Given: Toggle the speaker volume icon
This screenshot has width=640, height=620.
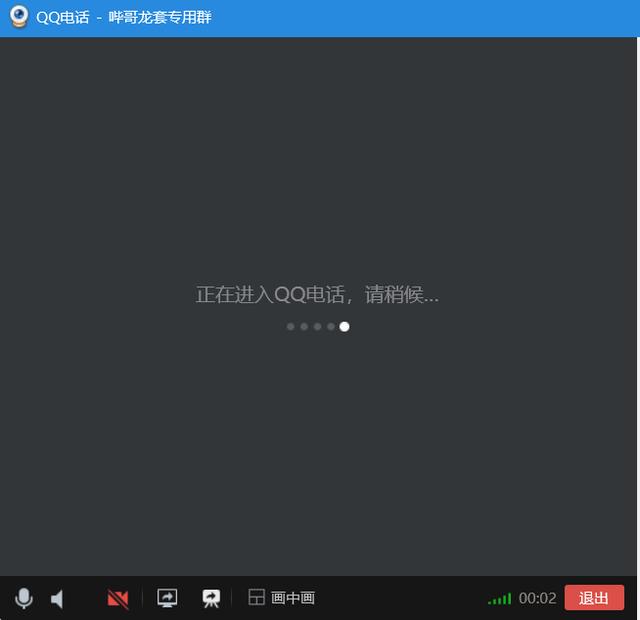Looking at the screenshot, I should 57,599.
